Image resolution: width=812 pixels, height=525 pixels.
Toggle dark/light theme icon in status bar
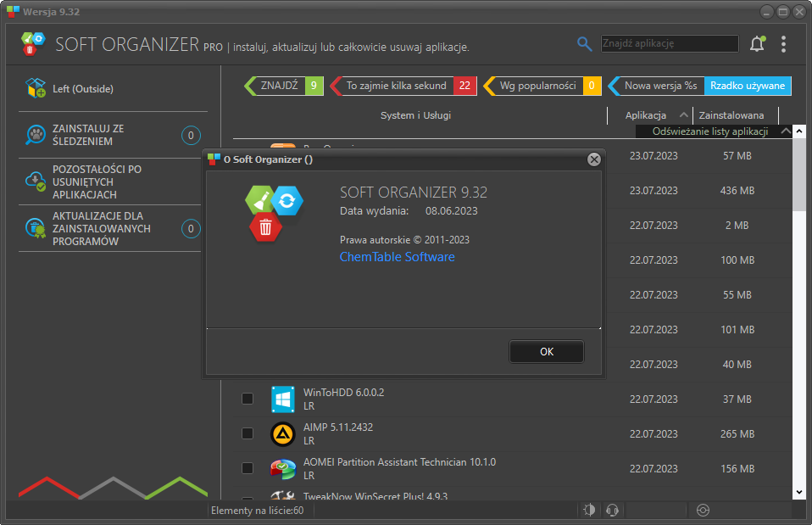coord(589,510)
